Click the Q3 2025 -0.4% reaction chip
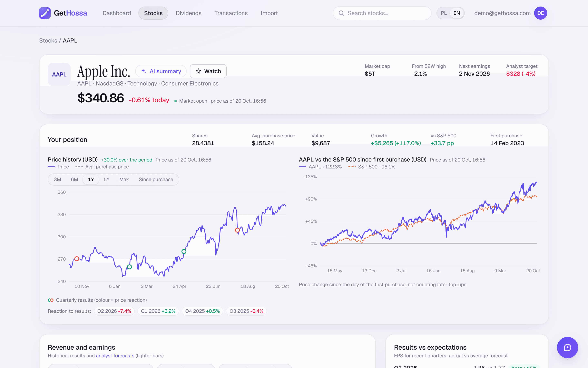 (246, 311)
